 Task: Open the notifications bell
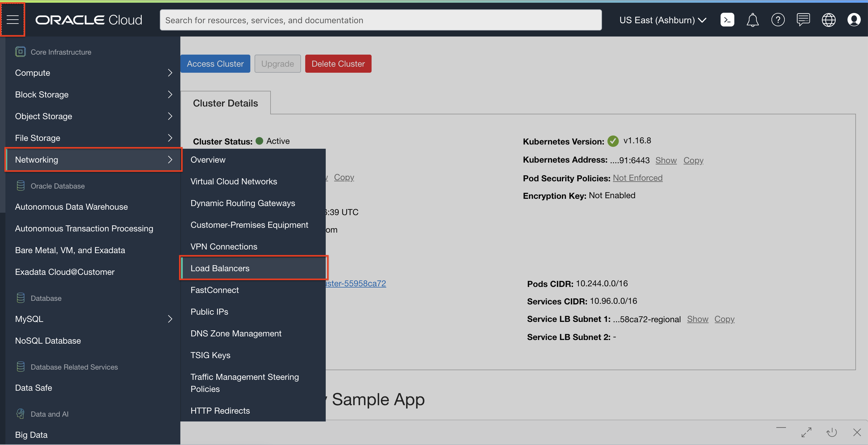tap(752, 20)
